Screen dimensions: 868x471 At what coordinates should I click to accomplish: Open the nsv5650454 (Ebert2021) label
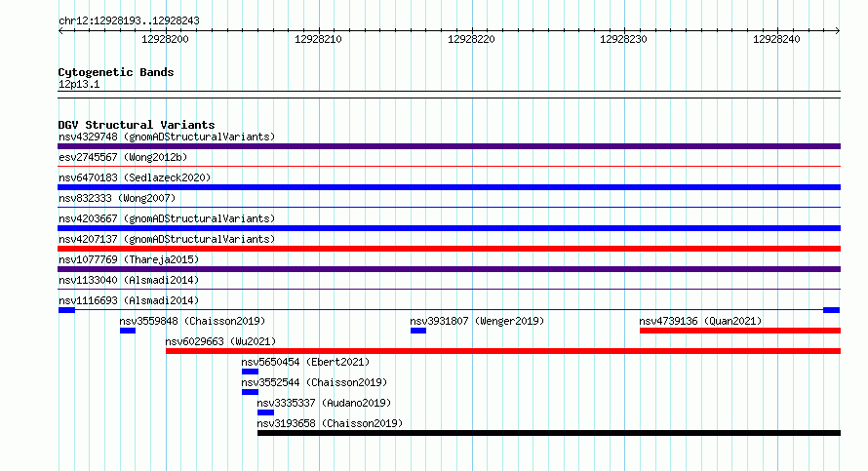(x=305, y=362)
